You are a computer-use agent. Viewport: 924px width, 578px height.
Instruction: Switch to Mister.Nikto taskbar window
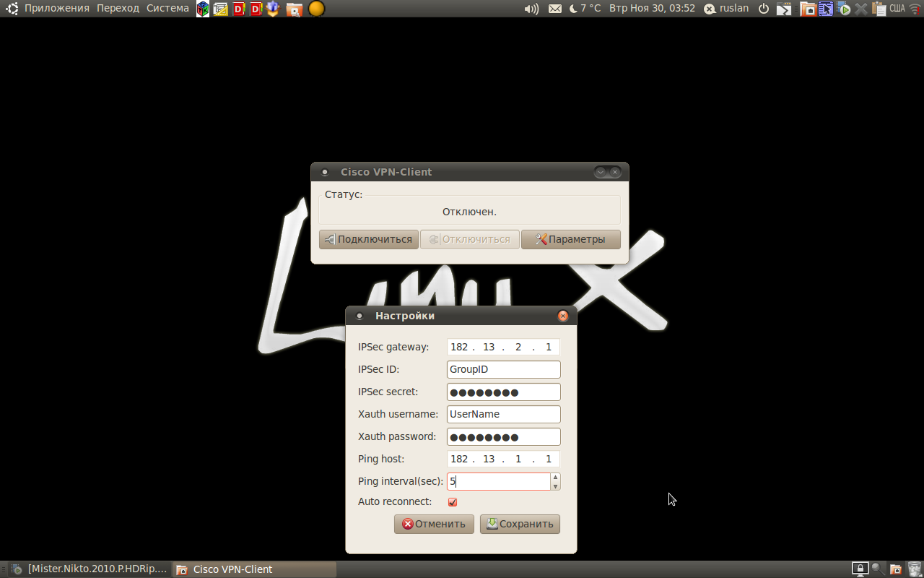[x=90, y=569]
